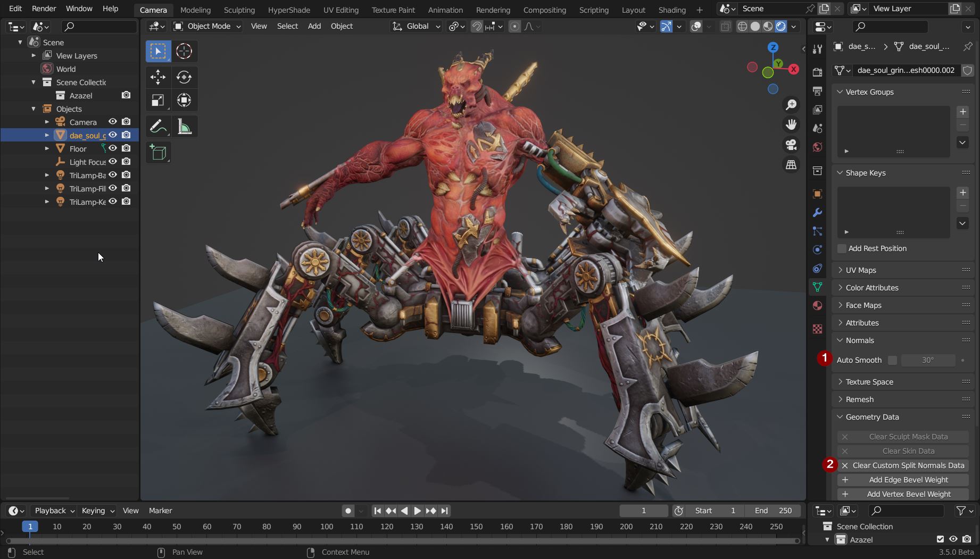Open the Object Mode dropdown
The height and width of the screenshot is (559, 980).
tap(207, 27)
